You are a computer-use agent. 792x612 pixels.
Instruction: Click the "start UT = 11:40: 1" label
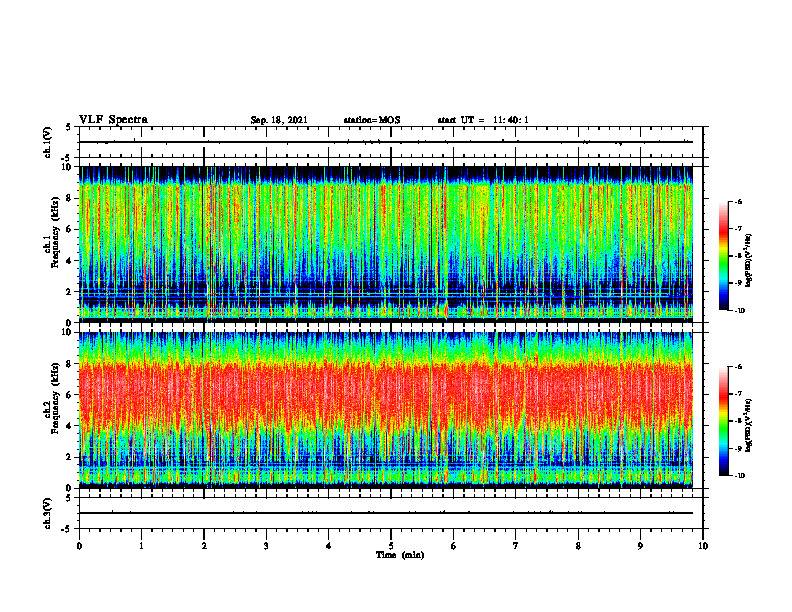[x=483, y=120]
